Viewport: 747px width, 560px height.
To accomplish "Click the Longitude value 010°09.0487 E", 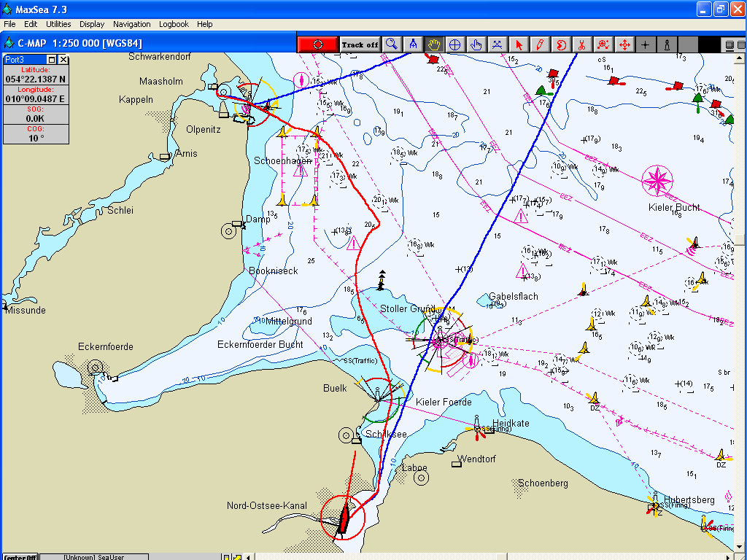I will click(x=36, y=99).
